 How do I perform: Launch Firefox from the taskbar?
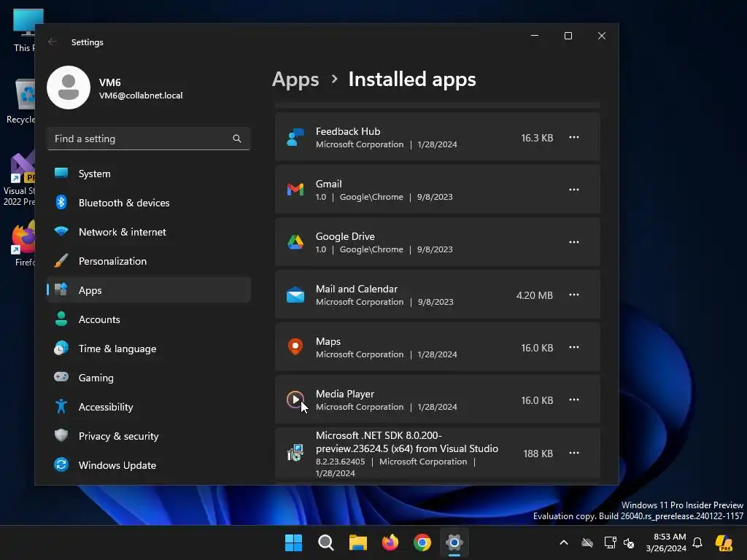pyautogui.click(x=390, y=542)
